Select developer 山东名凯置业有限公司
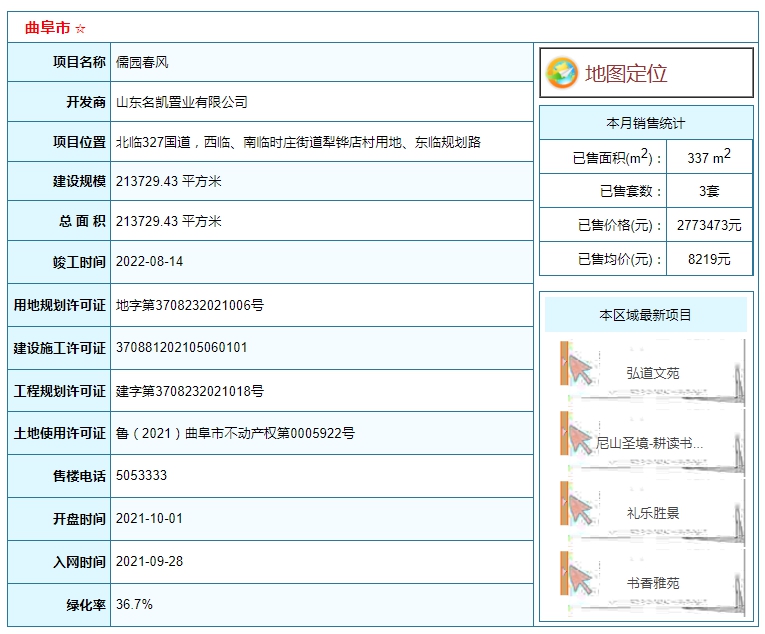Viewport: 765px width, 634px height. click(181, 102)
